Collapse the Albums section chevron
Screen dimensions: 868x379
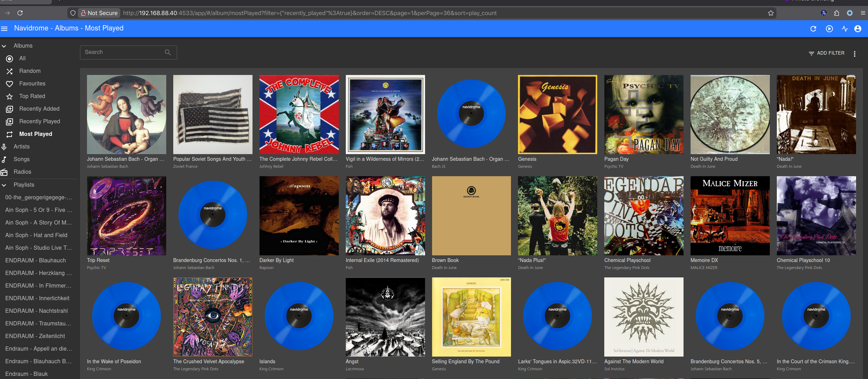point(4,46)
